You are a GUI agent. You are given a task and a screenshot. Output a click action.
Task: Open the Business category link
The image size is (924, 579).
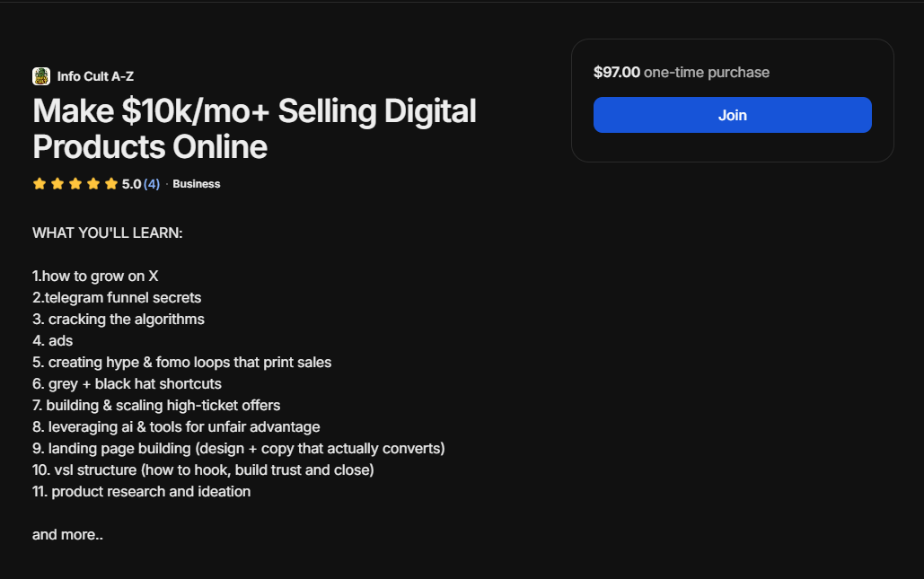(x=197, y=183)
